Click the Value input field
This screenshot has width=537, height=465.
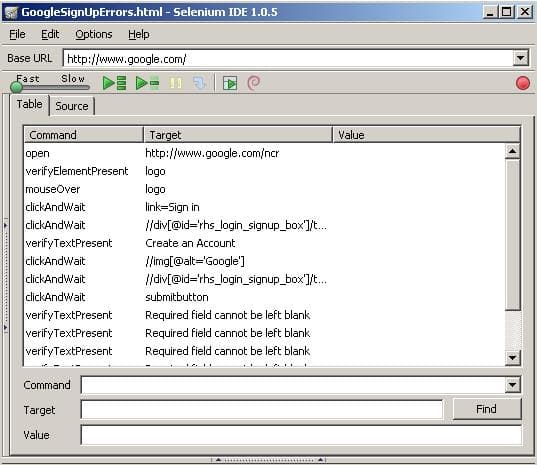pyautogui.click(x=301, y=435)
